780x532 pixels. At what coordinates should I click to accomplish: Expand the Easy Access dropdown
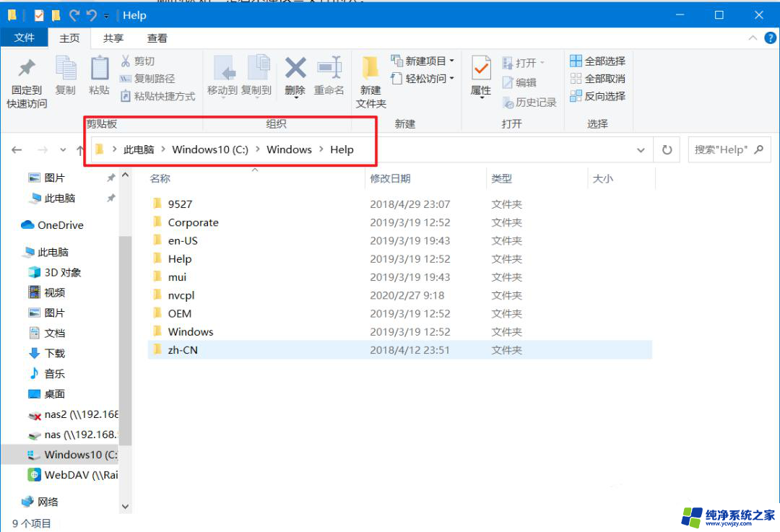pos(452,79)
